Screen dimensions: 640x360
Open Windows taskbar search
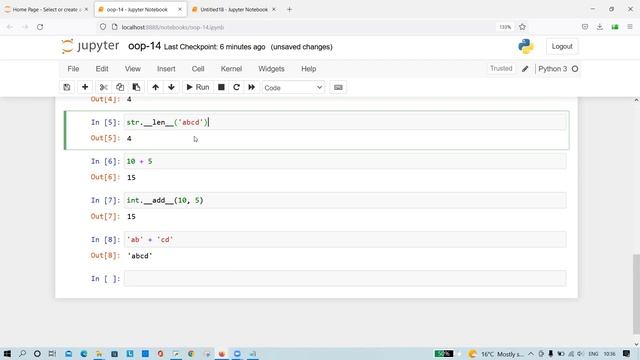pos(22,353)
